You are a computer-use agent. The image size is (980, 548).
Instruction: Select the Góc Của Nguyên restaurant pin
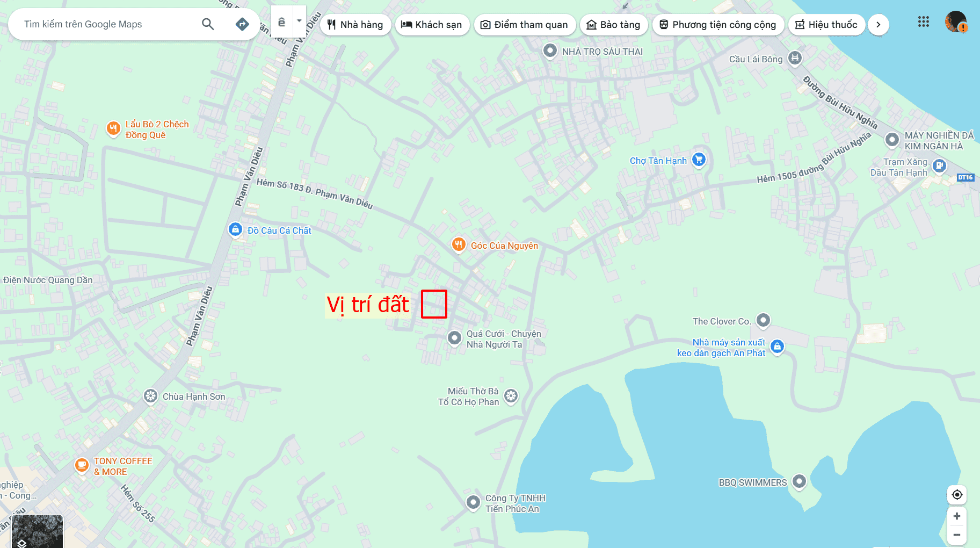(x=458, y=245)
